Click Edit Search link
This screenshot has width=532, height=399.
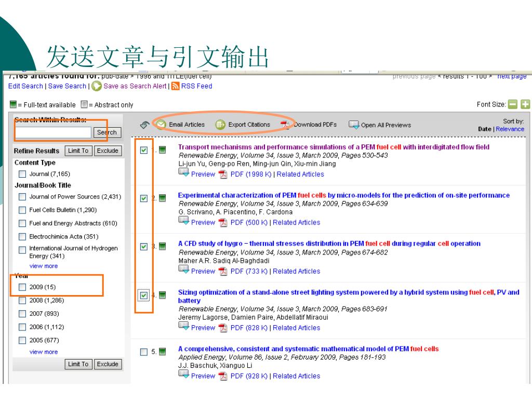tap(26, 86)
